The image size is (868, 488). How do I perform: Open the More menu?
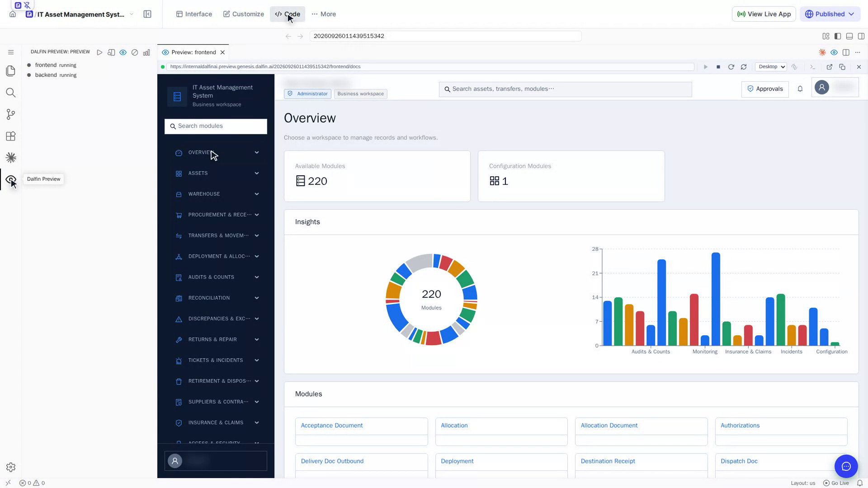point(324,14)
